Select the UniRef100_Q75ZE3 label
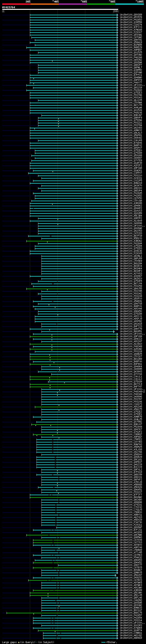This screenshot has height=644, width=146. click(x=131, y=93)
